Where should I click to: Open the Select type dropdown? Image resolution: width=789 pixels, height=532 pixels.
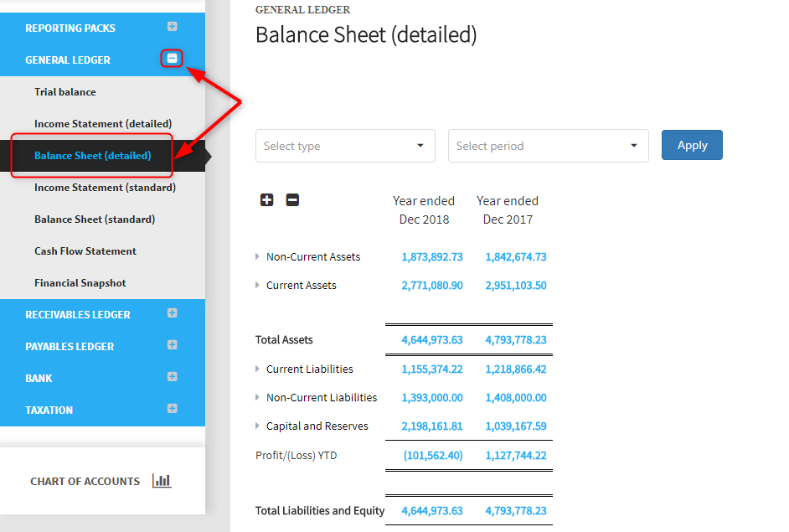(x=345, y=146)
